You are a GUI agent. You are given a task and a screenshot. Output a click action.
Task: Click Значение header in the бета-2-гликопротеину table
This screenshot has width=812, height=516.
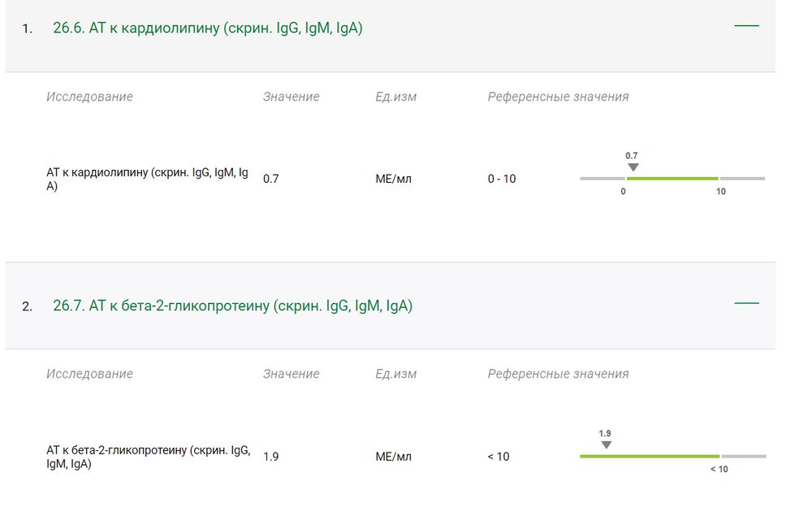tap(291, 374)
